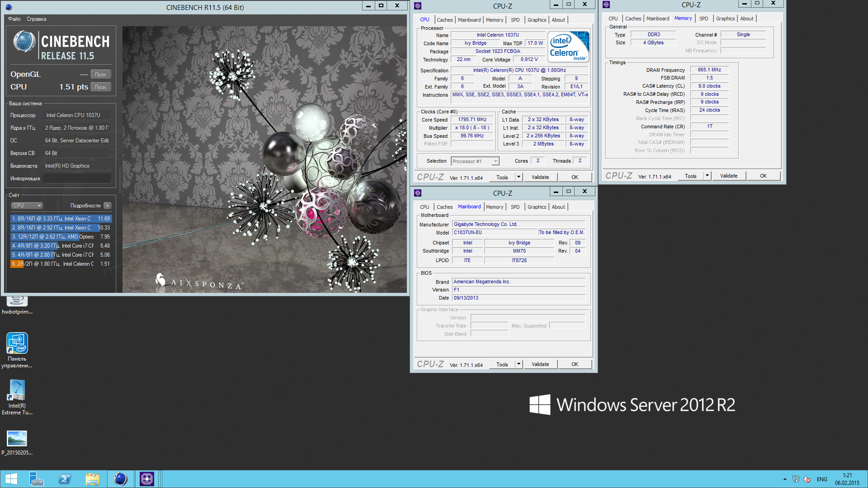The image size is (868, 488).
Task: Open the Processor #1 selection dropdown
Action: click(x=475, y=161)
